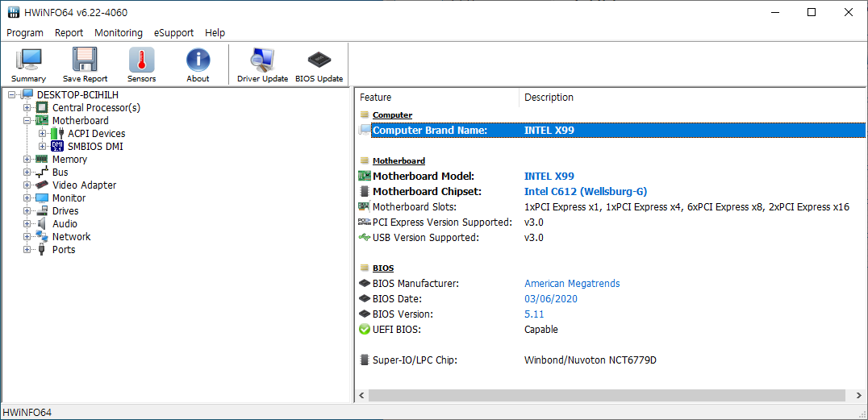This screenshot has height=420, width=868.
Task: Click the DESKTOP-BCIHILH computer icon
Action: [27, 94]
